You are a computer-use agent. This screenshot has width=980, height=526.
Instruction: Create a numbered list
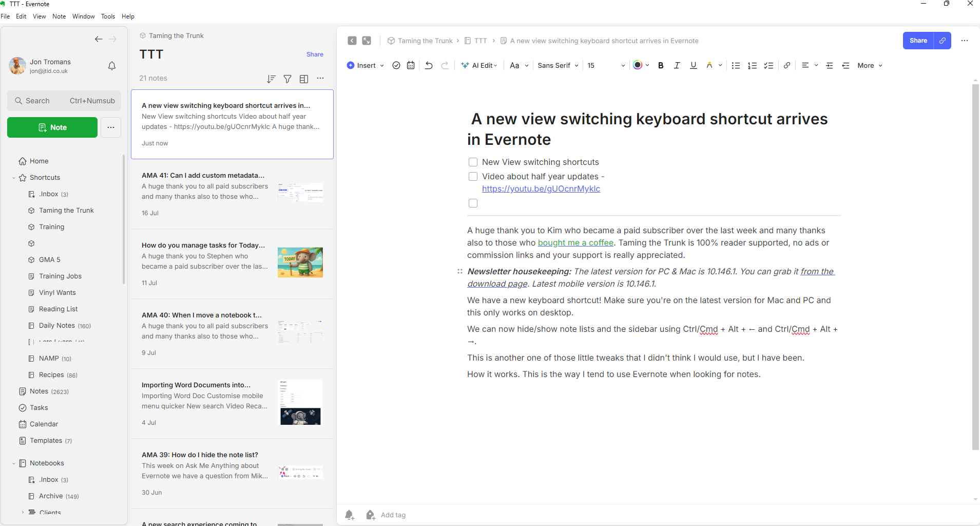point(752,65)
